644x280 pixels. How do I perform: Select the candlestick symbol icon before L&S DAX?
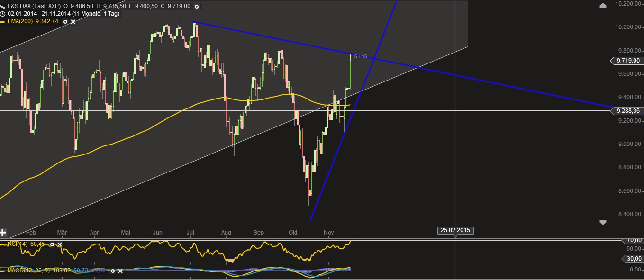(3, 7)
